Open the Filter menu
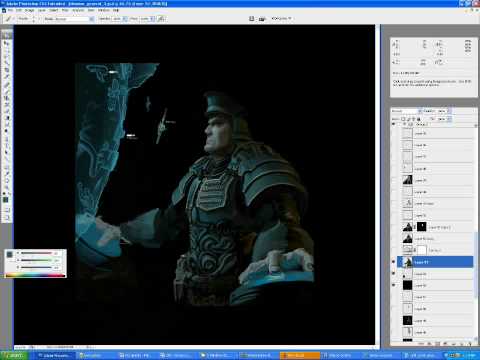This screenshot has width=480, height=360. pyautogui.click(x=65, y=10)
